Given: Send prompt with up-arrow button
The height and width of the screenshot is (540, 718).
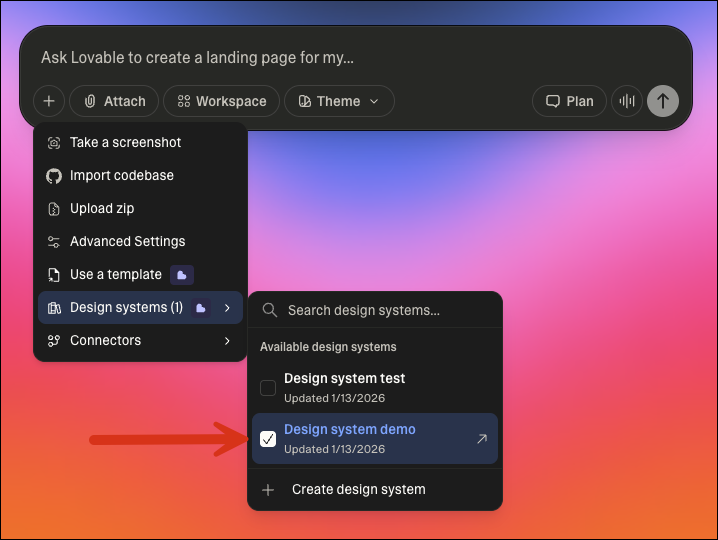Looking at the screenshot, I should tap(663, 101).
